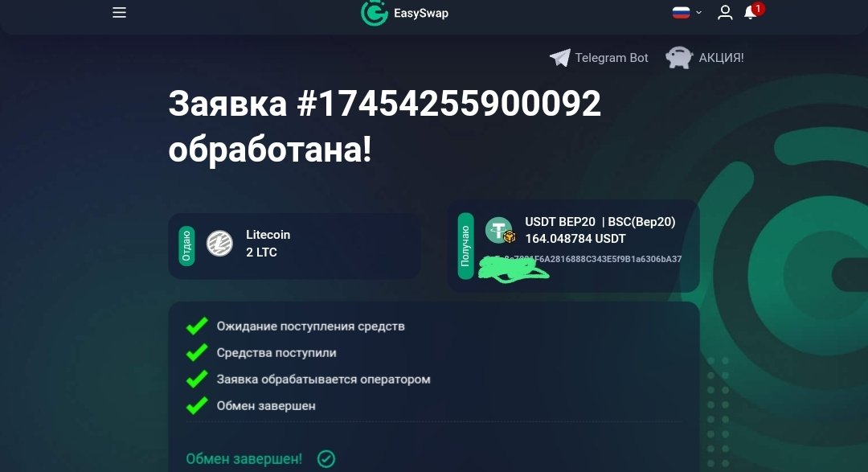Select the green Получаю label
This screenshot has height=472, width=868.
point(465,246)
